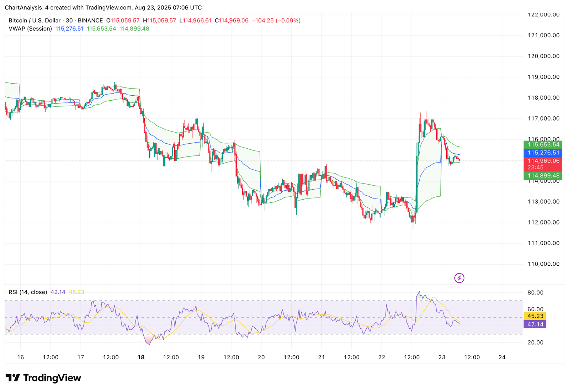Screen dimensions: 569x392
Task: Click the RSI value 42.14 in the legend
Action: pyautogui.click(x=58, y=292)
